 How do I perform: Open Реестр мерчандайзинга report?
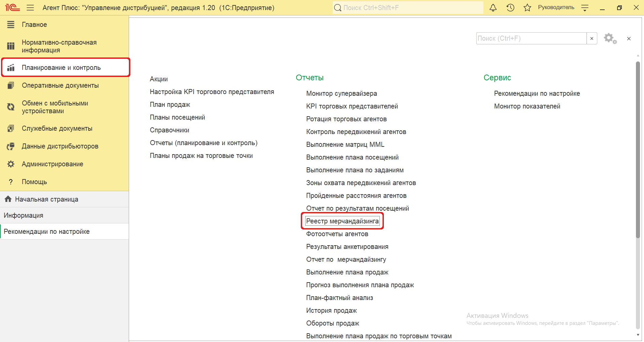click(343, 221)
